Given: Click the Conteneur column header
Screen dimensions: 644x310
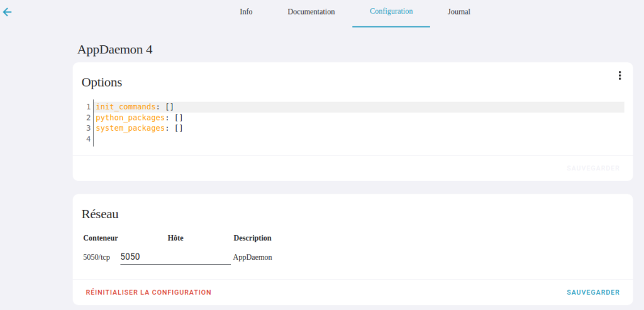Looking at the screenshot, I should (x=101, y=238).
